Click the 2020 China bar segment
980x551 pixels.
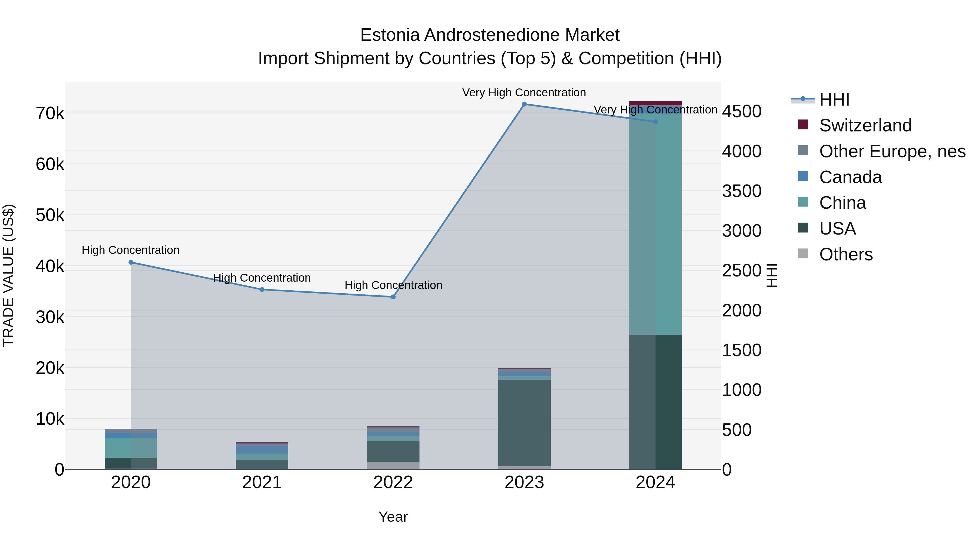click(131, 448)
